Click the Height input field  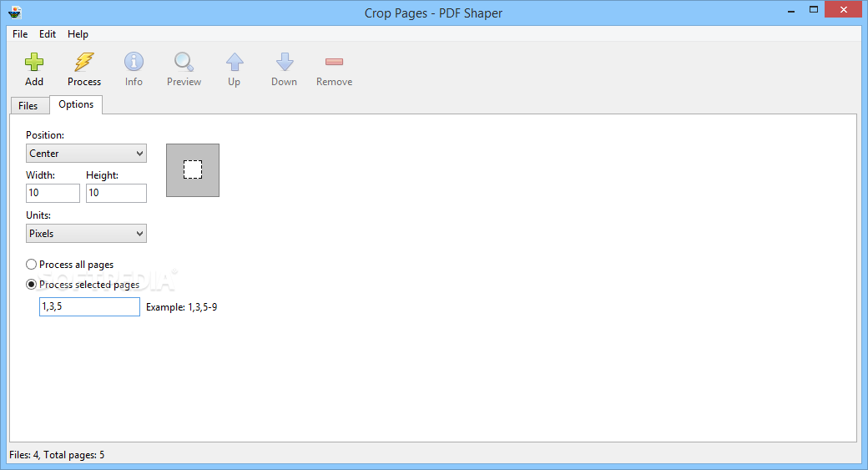click(x=116, y=193)
